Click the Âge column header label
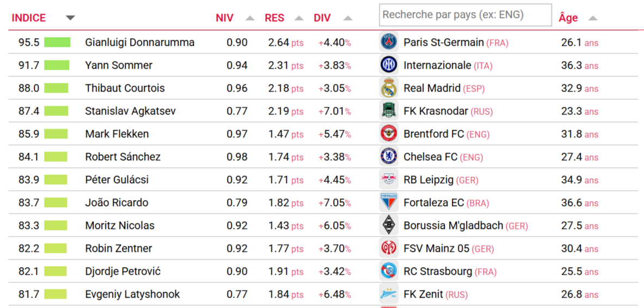The height and width of the screenshot is (308, 644). pos(568,18)
